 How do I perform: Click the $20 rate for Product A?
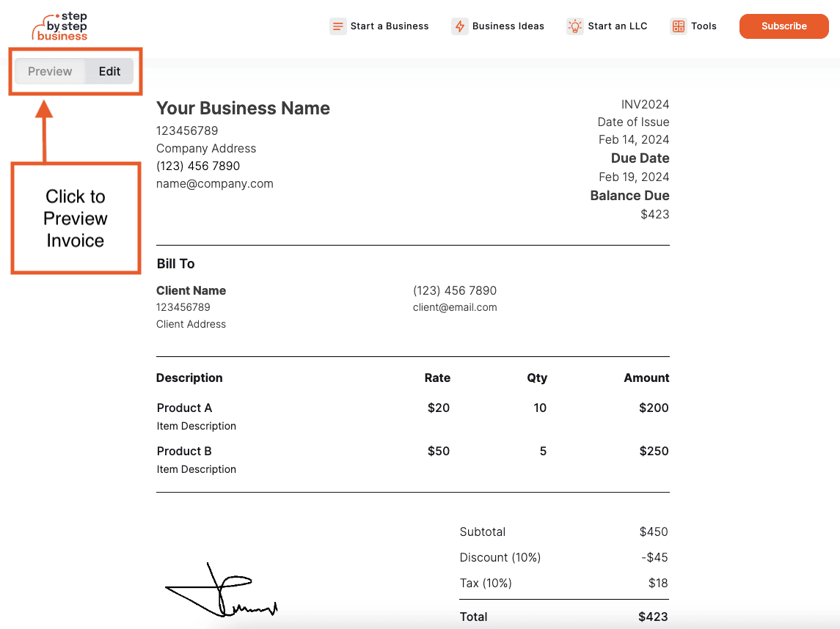tap(438, 408)
